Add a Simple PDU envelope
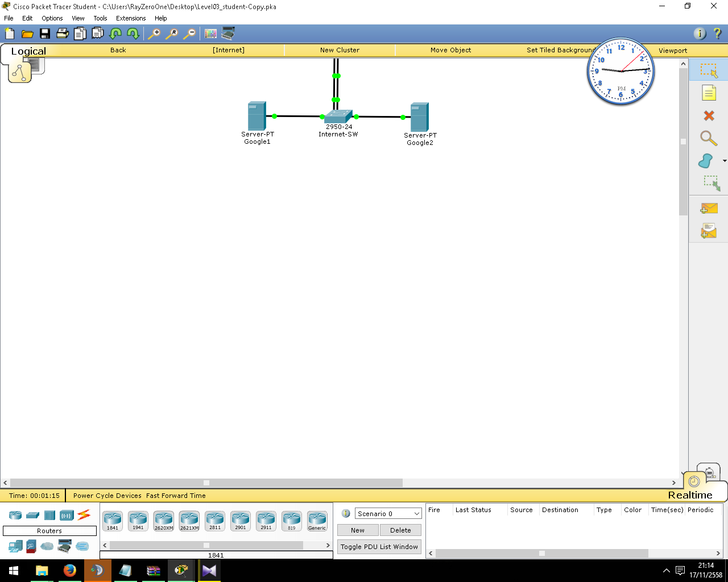This screenshot has height=582, width=728. [709, 208]
